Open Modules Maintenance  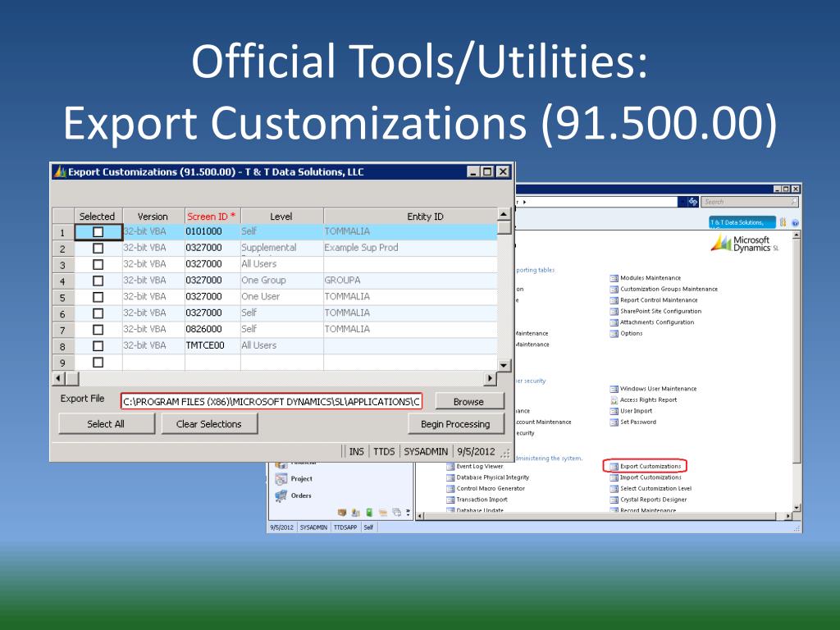(x=646, y=278)
